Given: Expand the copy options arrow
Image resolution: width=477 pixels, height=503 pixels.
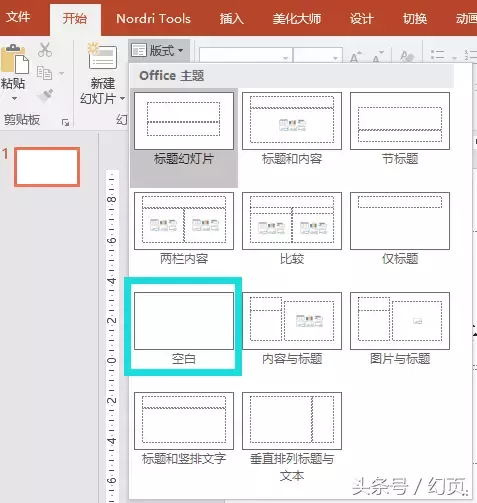Looking at the screenshot, I should [x=61, y=73].
